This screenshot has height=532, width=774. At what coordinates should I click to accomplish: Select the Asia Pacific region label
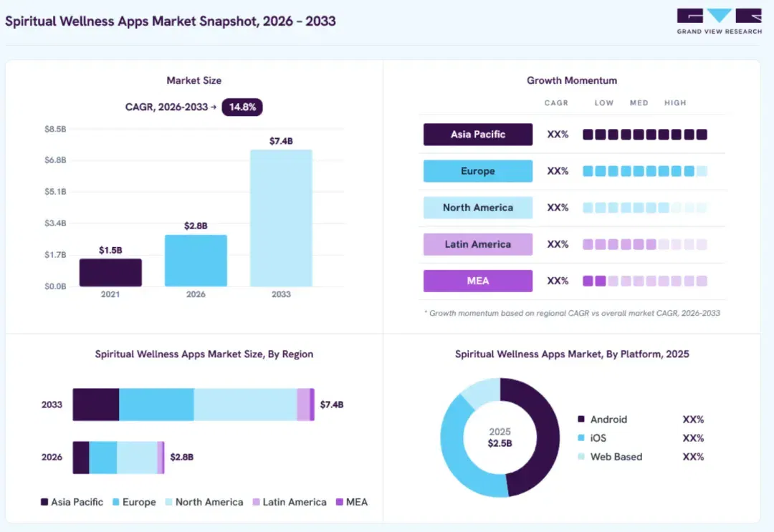click(478, 134)
